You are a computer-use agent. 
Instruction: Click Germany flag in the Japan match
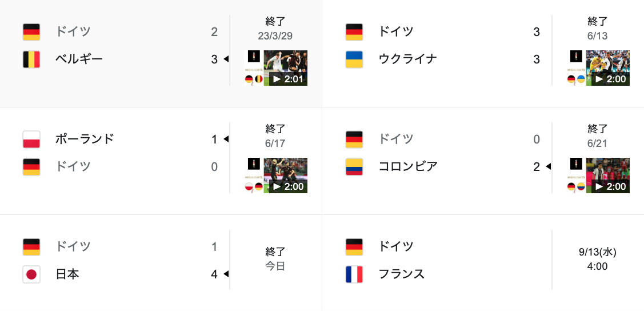point(31,246)
